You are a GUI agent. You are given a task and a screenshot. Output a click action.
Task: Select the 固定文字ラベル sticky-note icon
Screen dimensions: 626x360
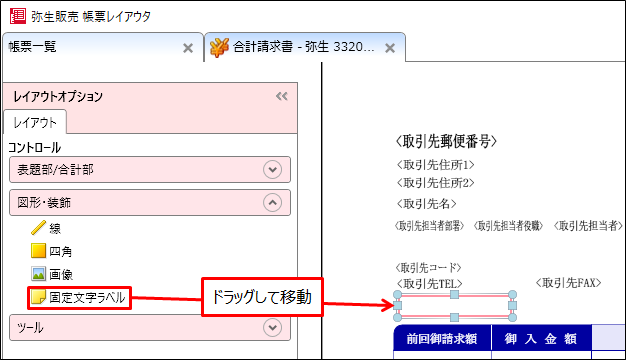pyautogui.click(x=38, y=297)
